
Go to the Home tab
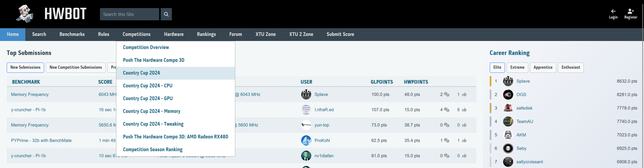coord(13,34)
